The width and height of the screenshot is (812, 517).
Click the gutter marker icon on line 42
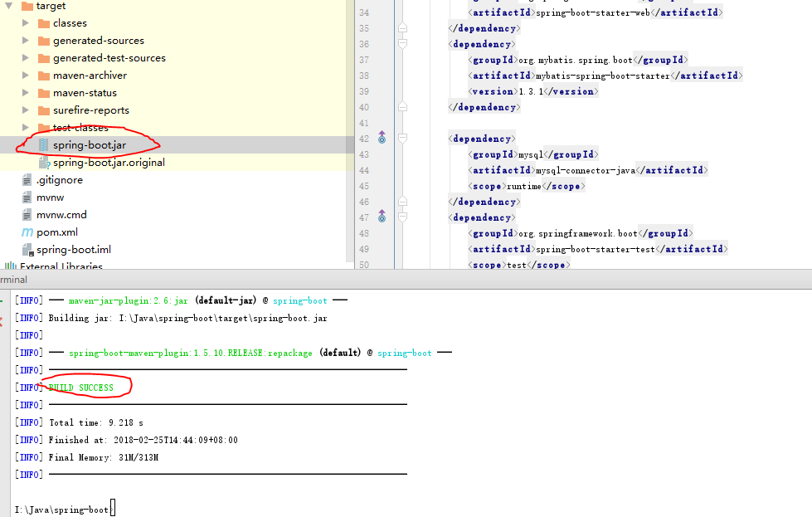click(x=382, y=137)
